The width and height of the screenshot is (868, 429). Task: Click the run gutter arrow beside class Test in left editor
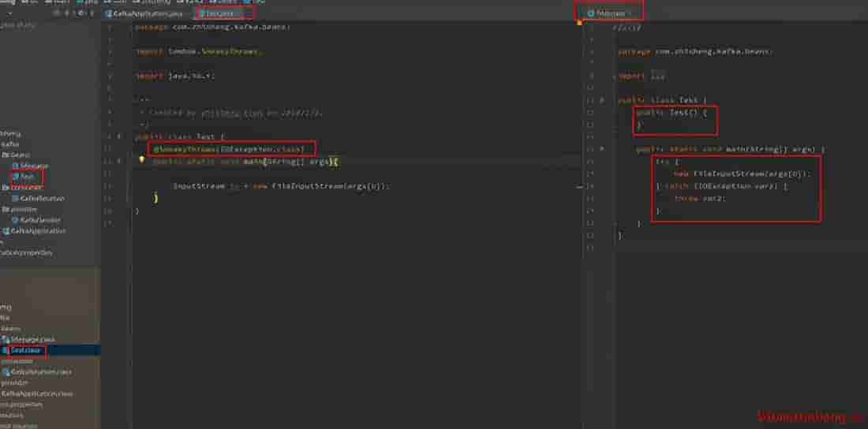pos(119,136)
